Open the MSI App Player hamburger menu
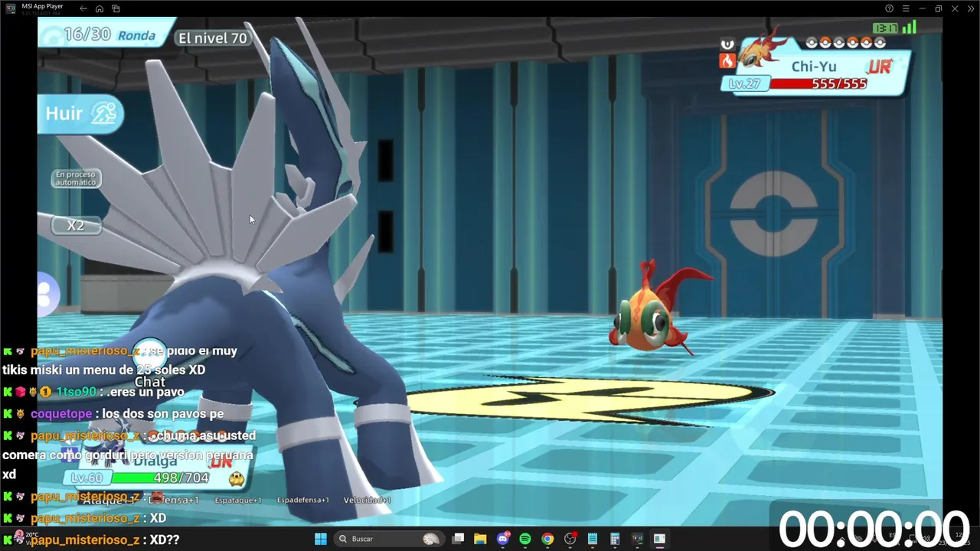The image size is (980, 551). pos(906,8)
